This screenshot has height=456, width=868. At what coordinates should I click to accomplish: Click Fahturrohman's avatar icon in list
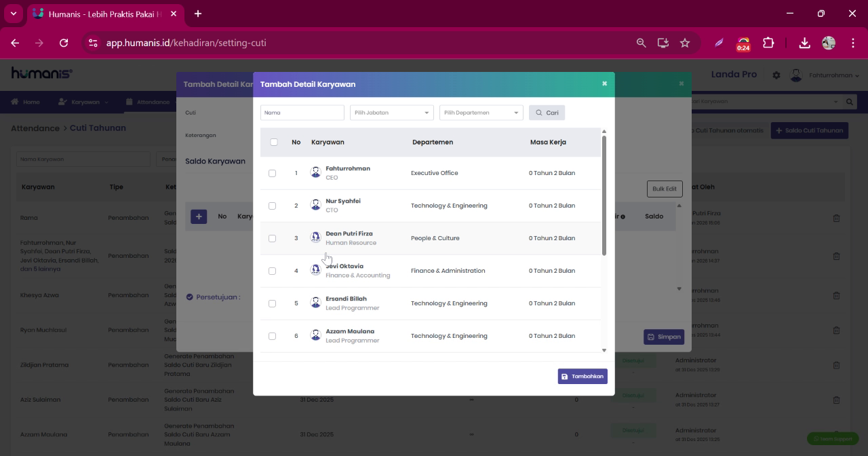[315, 172]
